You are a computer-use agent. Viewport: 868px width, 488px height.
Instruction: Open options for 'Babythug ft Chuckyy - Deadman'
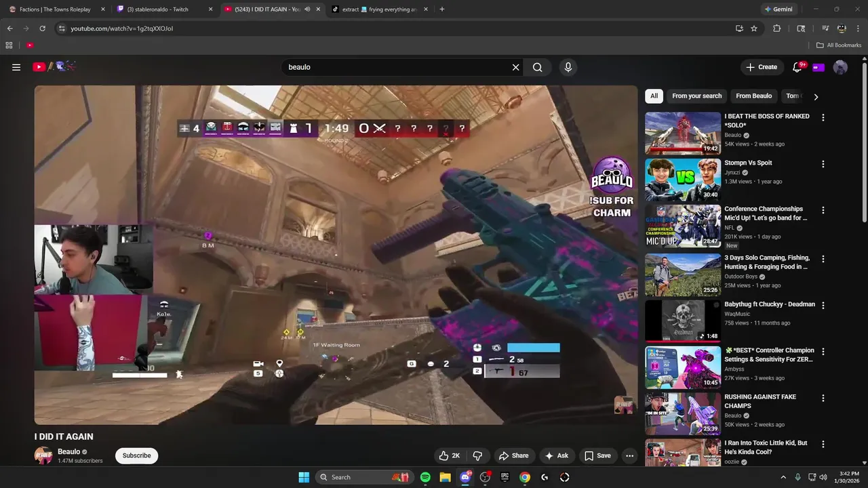823,306
